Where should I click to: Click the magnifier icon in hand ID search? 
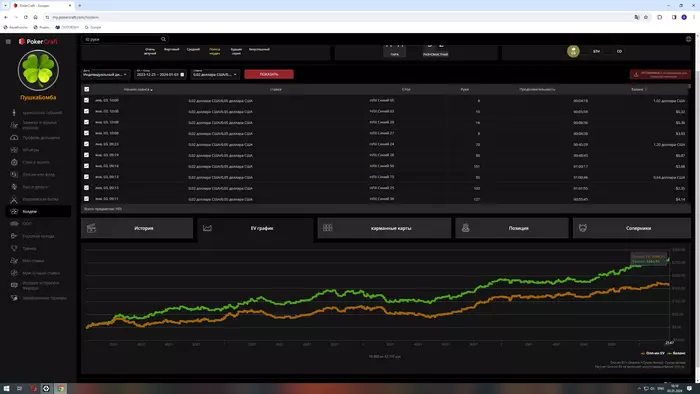point(163,39)
